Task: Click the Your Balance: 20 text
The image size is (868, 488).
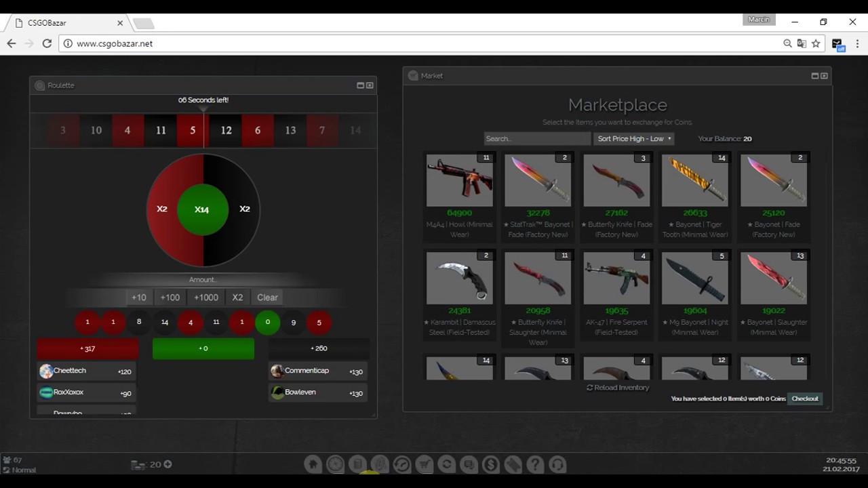Action: (724, 139)
